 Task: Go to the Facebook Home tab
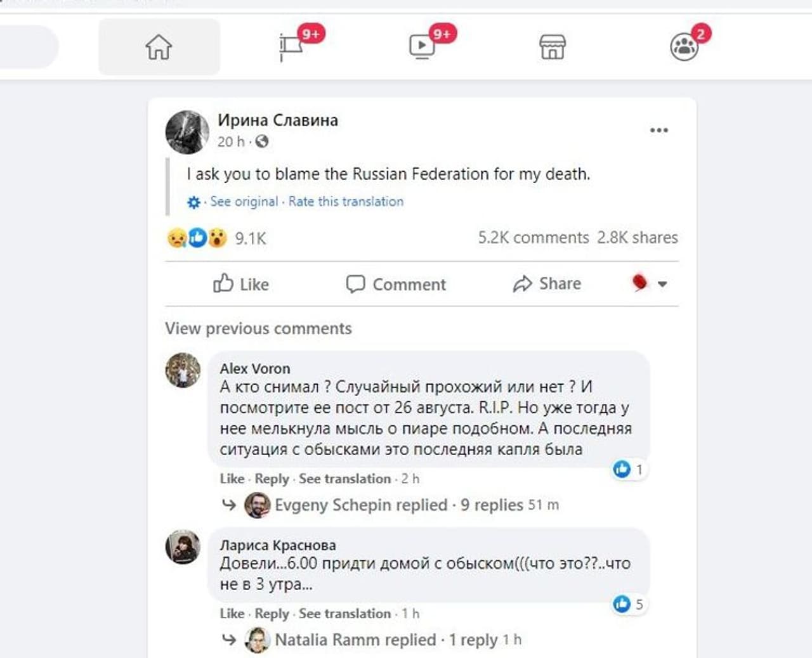click(x=159, y=47)
